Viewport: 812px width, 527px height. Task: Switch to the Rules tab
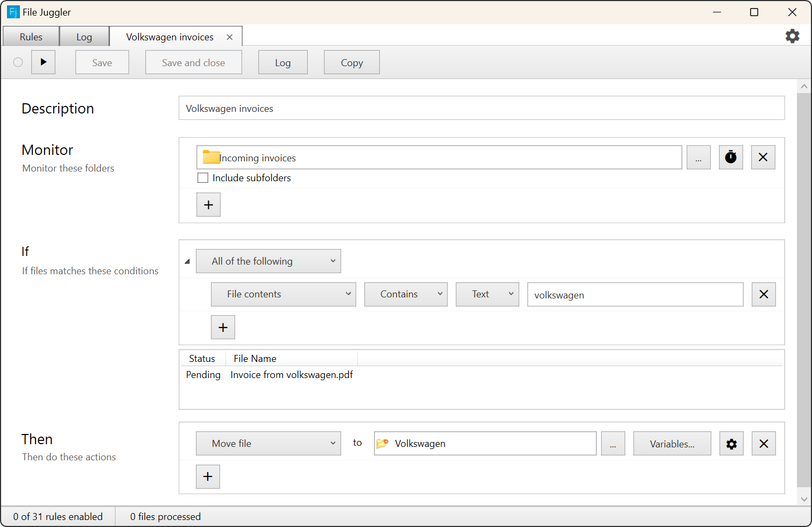coord(31,37)
